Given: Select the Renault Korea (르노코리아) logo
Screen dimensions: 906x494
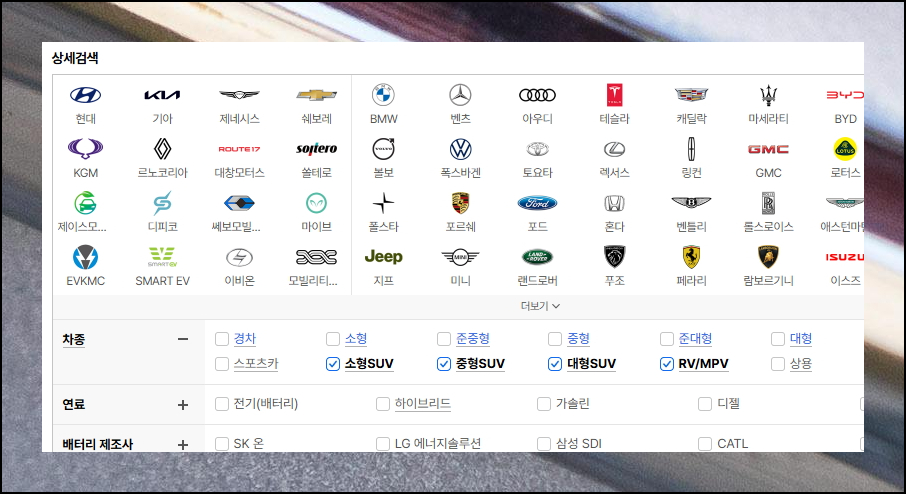Looking at the screenshot, I should click(162, 149).
